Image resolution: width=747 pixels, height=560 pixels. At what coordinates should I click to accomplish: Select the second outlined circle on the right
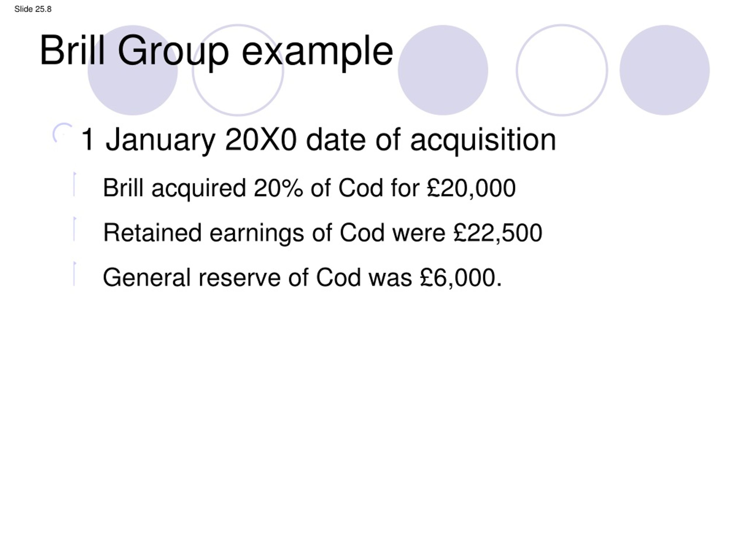[562, 70]
